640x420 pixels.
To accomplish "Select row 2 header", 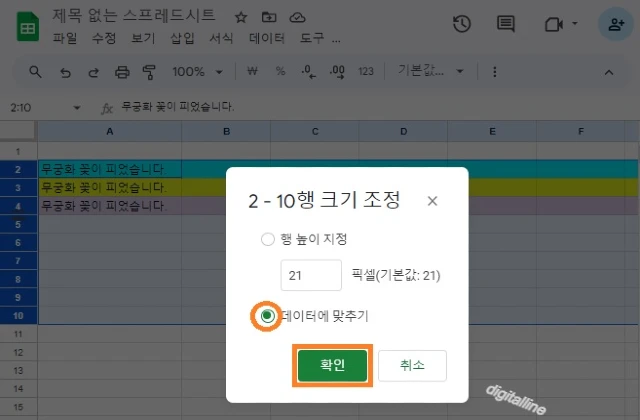I will (x=18, y=169).
